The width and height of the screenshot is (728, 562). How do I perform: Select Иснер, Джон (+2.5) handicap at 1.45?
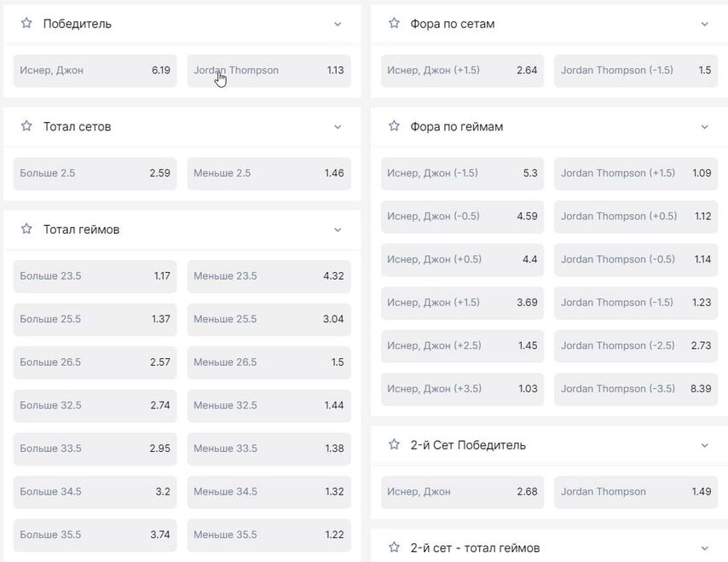coord(462,345)
